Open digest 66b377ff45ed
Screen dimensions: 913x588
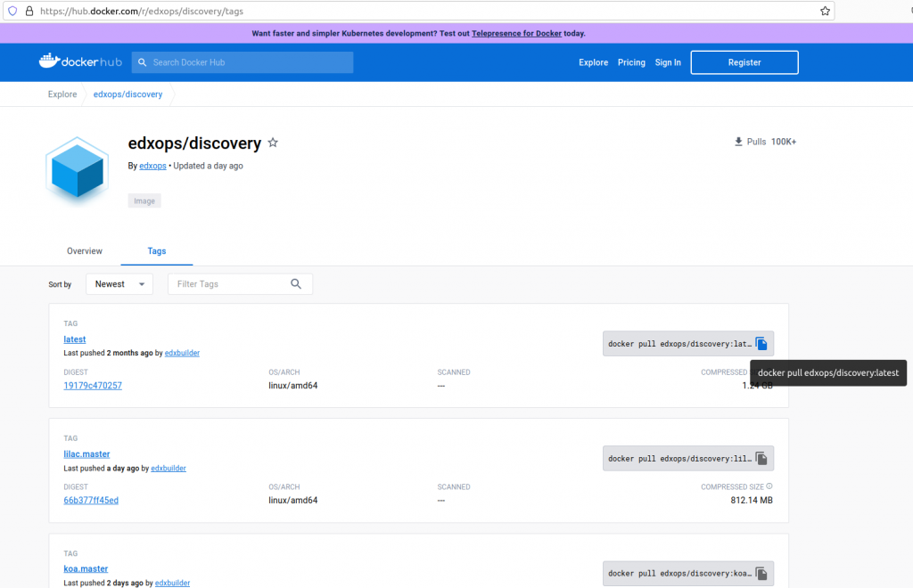91,500
